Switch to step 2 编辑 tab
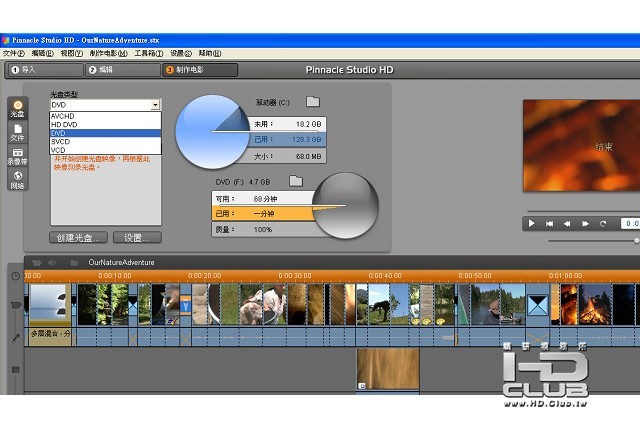Image resolution: width=640 pixels, height=428 pixels. tap(122, 70)
